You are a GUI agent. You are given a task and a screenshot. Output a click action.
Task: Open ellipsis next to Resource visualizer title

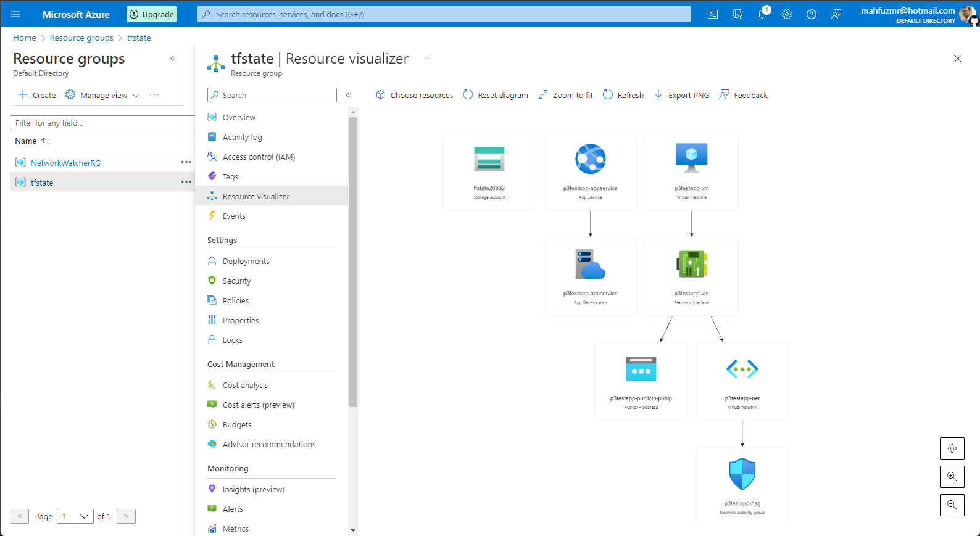pos(428,59)
